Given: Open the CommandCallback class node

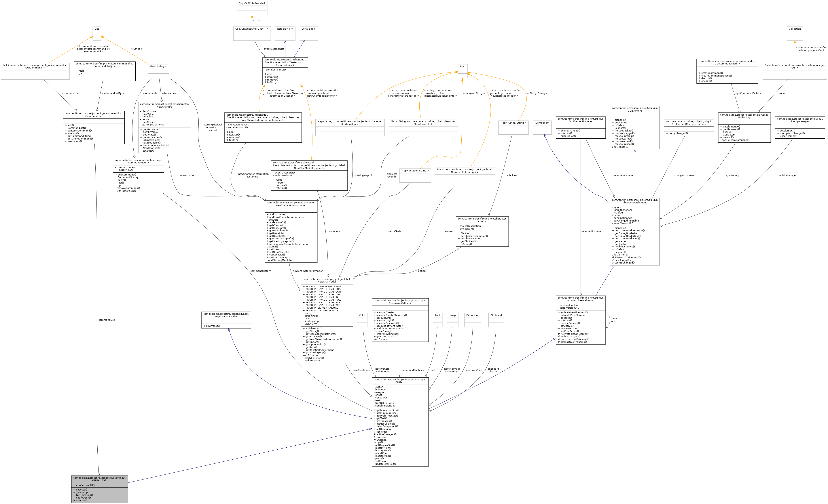Looking at the screenshot, I should click(400, 320).
